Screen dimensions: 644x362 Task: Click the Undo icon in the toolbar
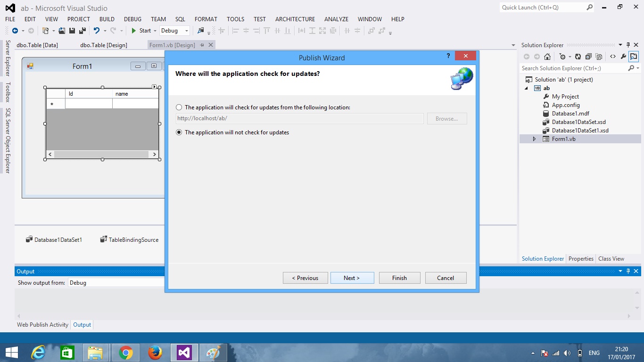coord(98,31)
